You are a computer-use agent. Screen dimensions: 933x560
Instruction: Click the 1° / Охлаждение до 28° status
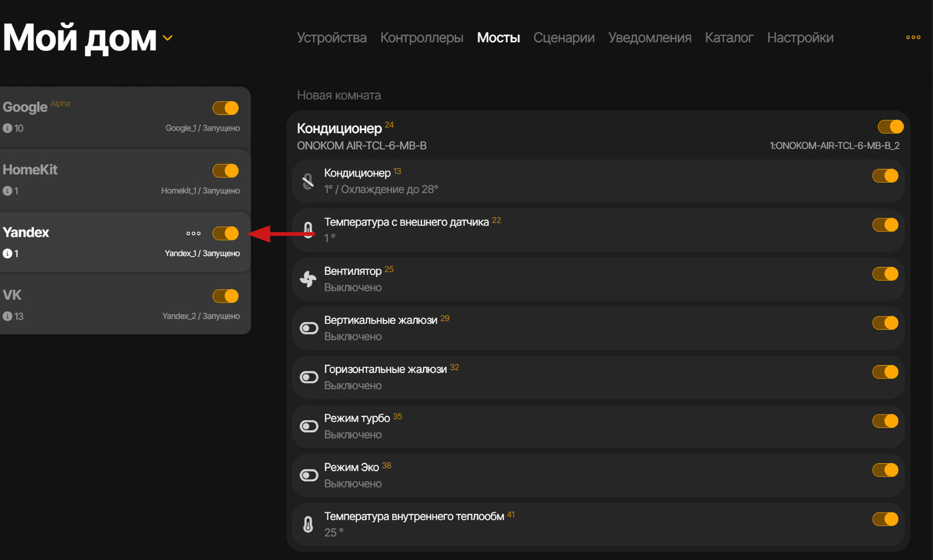coord(381,189)
